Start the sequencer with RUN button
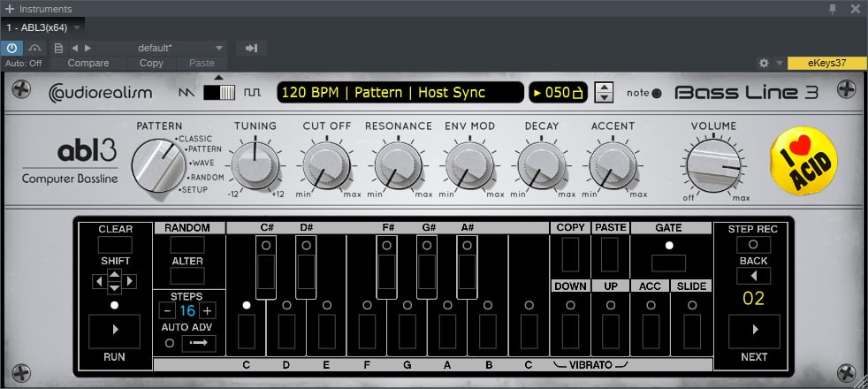The width and height of the screenshot is (868, 389). click(x=115, y=331)
